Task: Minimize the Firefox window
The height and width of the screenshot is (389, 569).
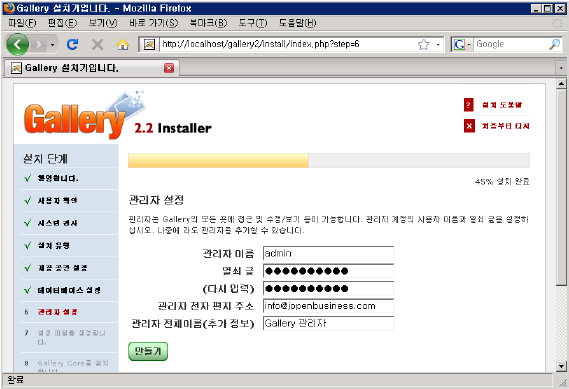Action: [x=536, y=8]
